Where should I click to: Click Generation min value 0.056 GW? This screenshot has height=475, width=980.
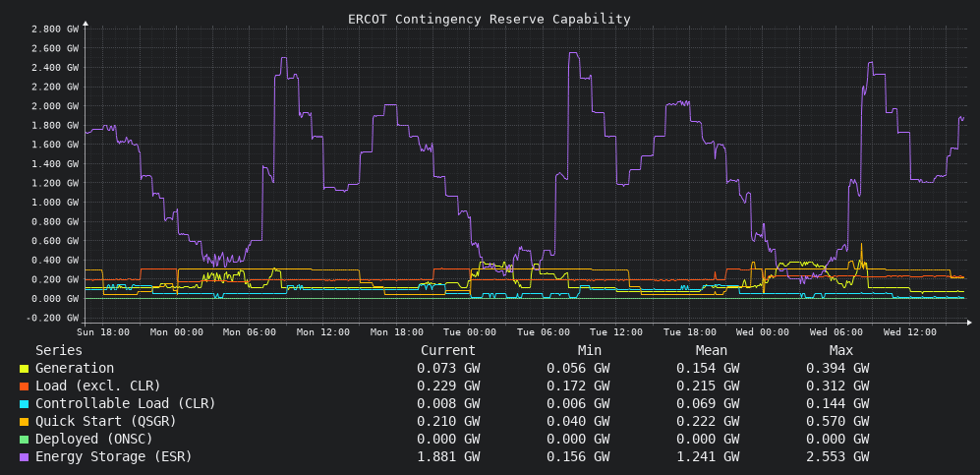pos(578,369)
